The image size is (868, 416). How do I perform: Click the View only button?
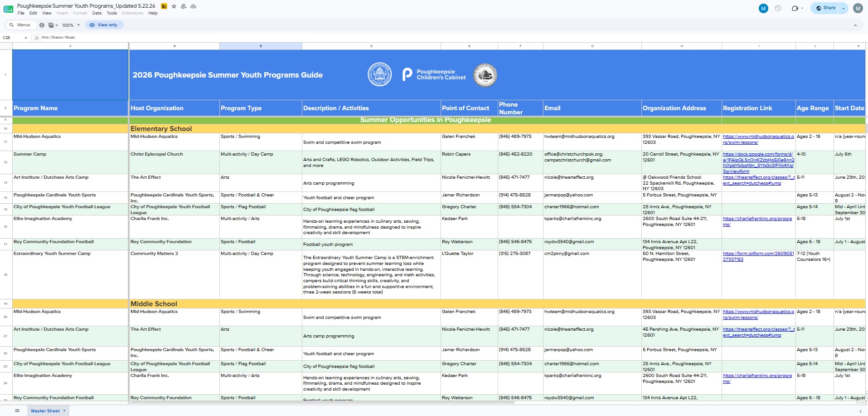[x=104, y=25]
